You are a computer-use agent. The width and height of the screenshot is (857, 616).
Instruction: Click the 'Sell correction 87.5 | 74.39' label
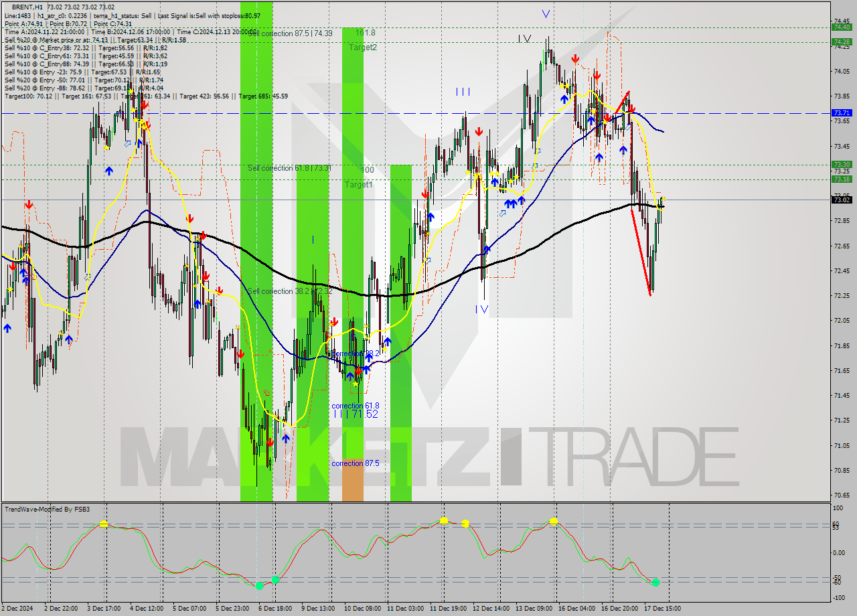click(291, 33)
